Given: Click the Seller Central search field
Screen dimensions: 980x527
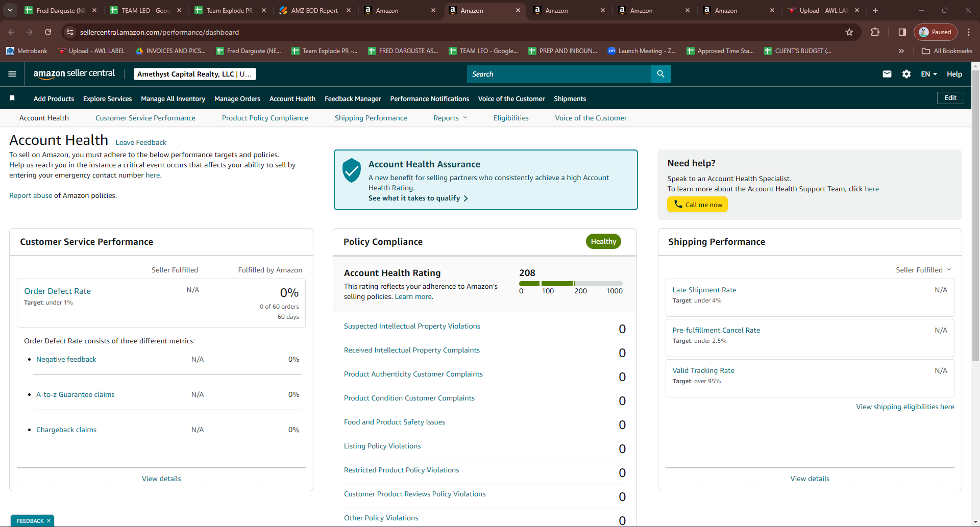Looking at the screenshot, I should [x=559, y=74].
